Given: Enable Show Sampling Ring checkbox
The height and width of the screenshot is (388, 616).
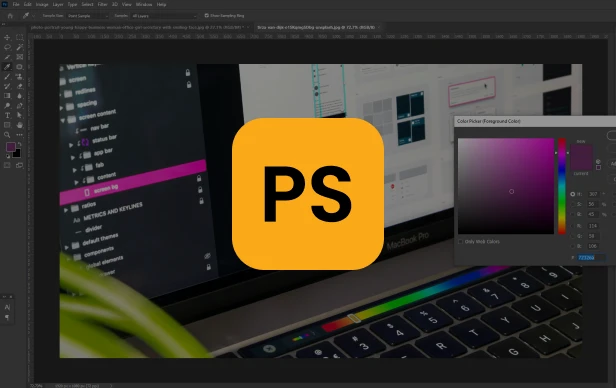Looking at the screenshot, I should click(207, 16).
